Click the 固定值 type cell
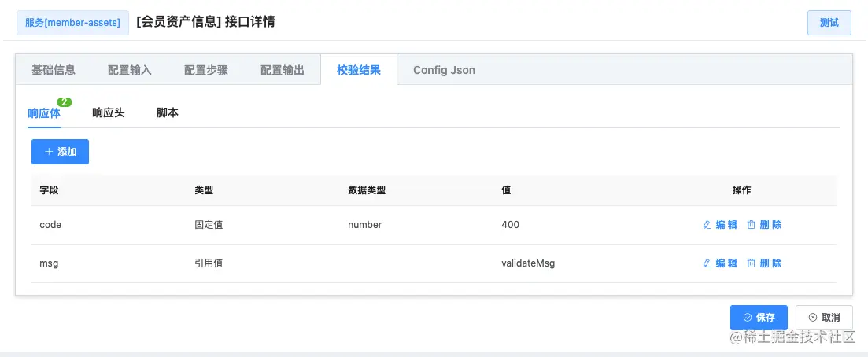Screen dimensions: 868x357 click(x=209, y=225)
